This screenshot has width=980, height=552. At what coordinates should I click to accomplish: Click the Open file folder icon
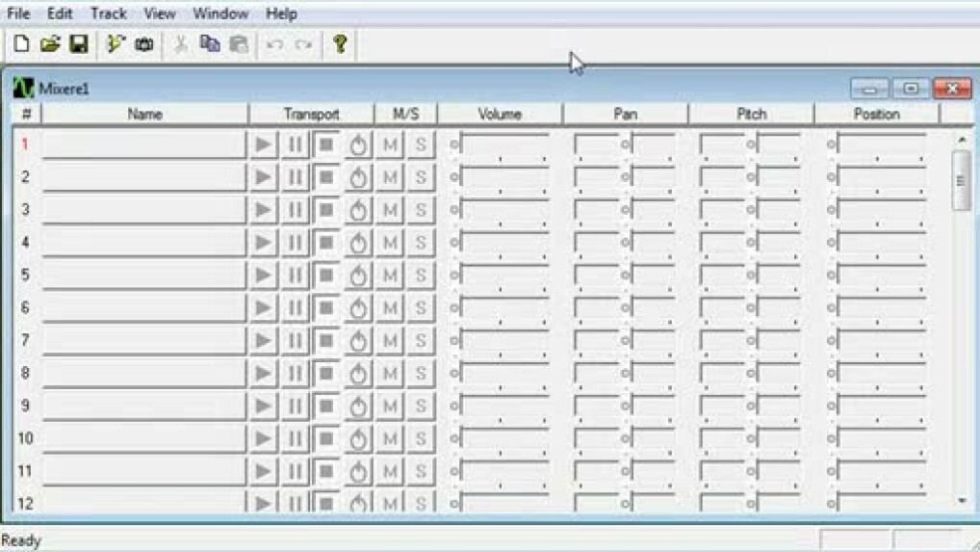50,44
